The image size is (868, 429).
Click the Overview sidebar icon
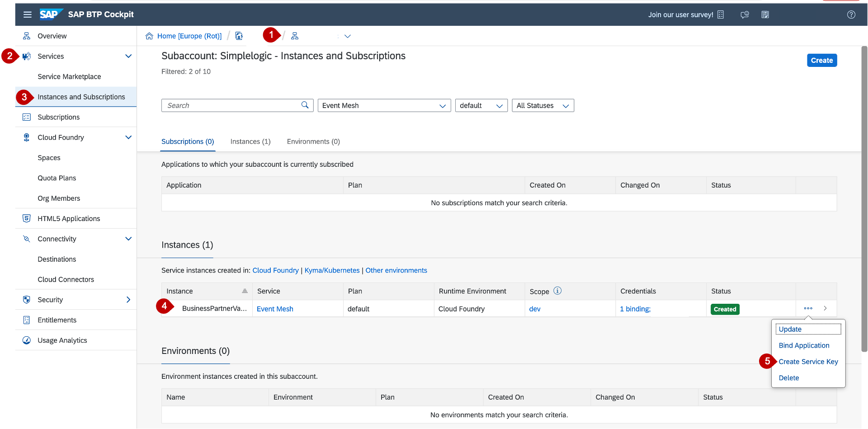27,36
